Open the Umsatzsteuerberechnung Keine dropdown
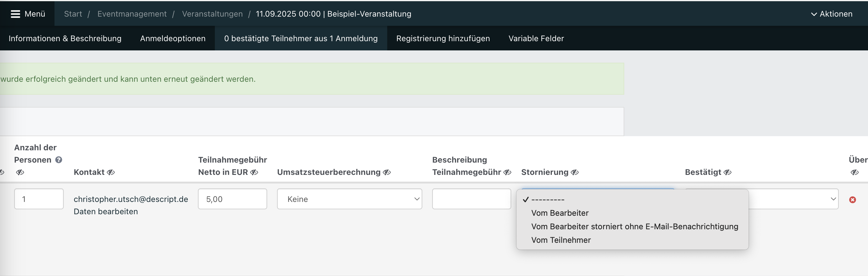868x276 pixels. (x=349, y=199)
